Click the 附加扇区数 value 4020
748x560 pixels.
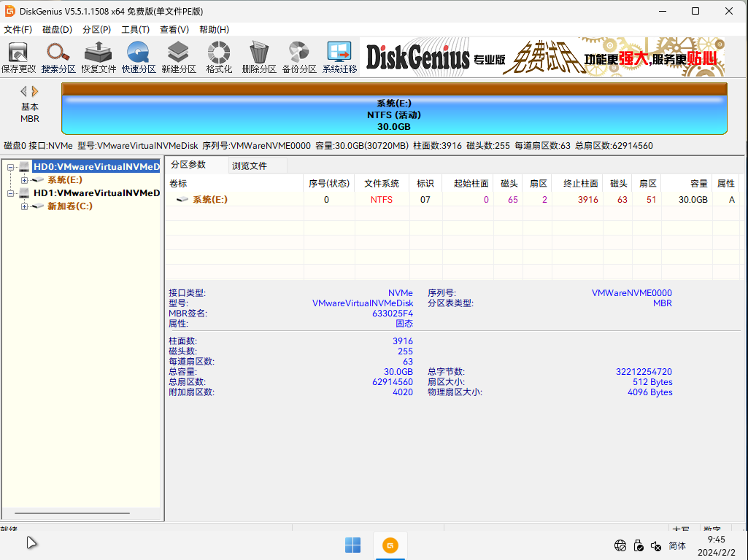(x=403, y=392)
